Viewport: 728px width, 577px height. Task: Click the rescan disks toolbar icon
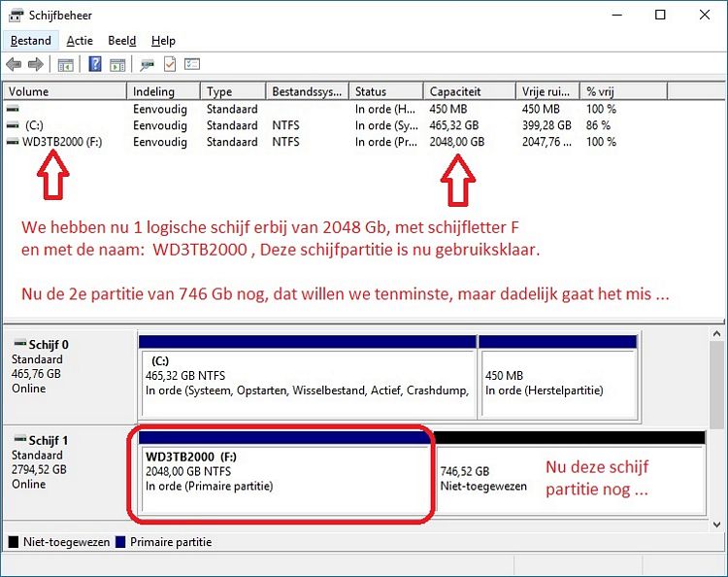tap(148, 64)
